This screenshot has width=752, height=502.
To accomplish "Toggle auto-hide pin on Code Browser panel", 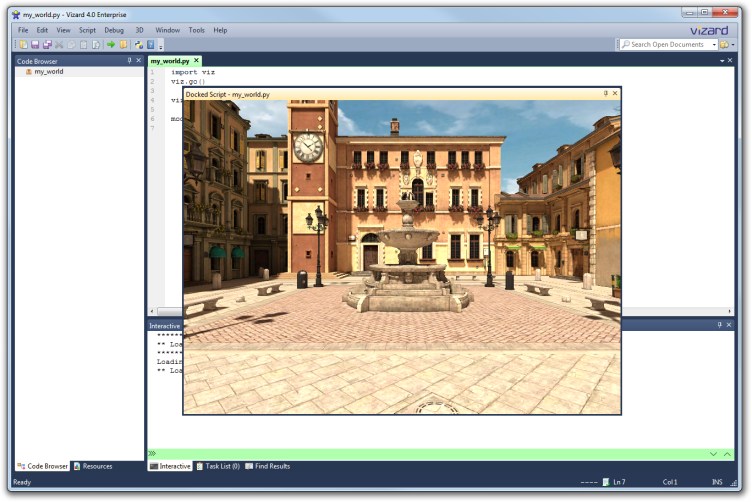I will tap(129, 61).
